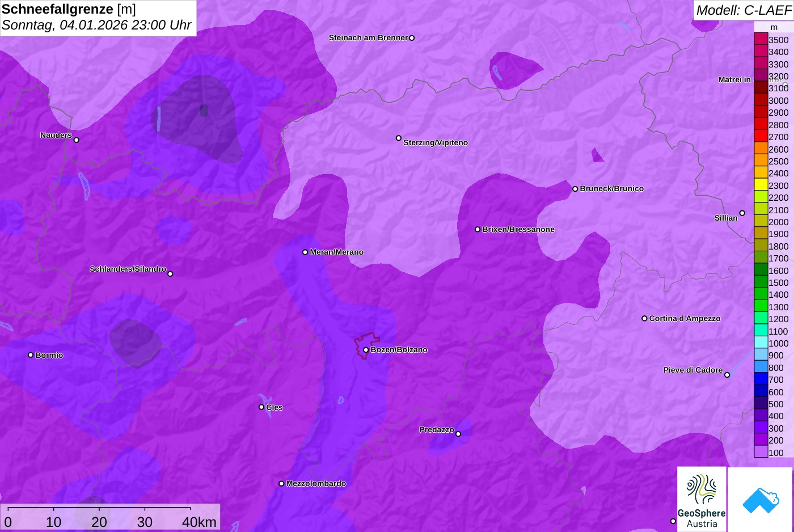
Task: Click the 3500 m legend color swatch
Action: [x=761, y=39]
